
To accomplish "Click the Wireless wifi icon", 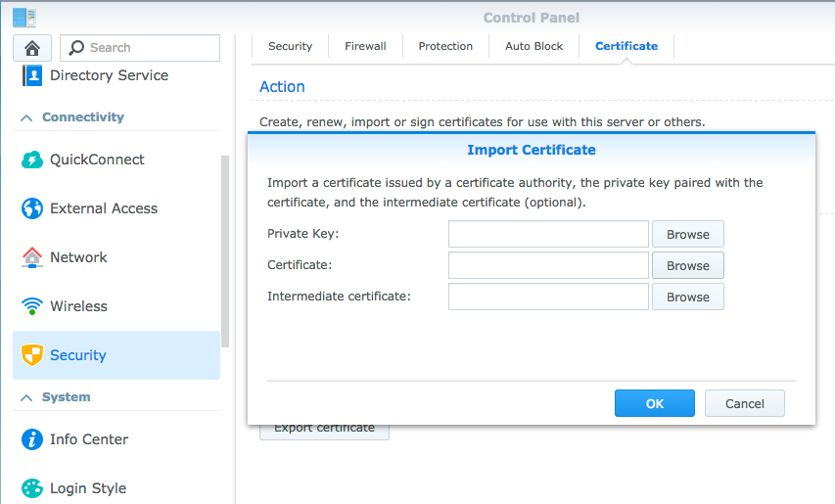I will (32, 306).
